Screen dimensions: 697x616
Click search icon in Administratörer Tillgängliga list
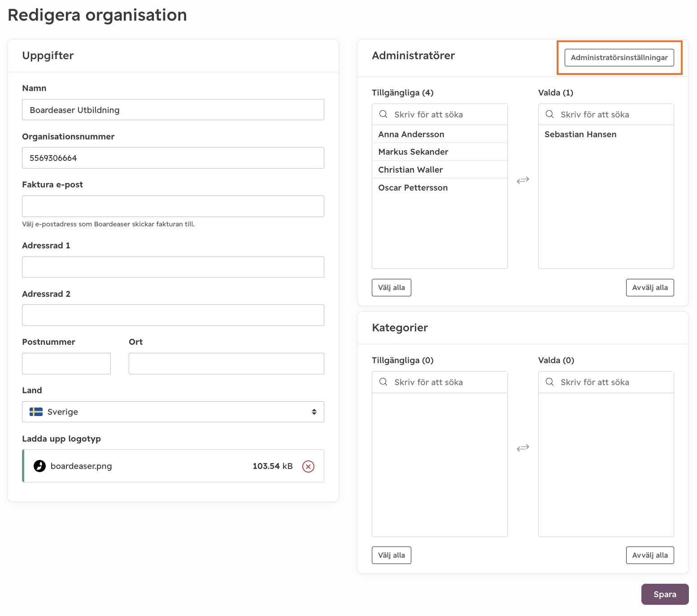tap(383, 114)
